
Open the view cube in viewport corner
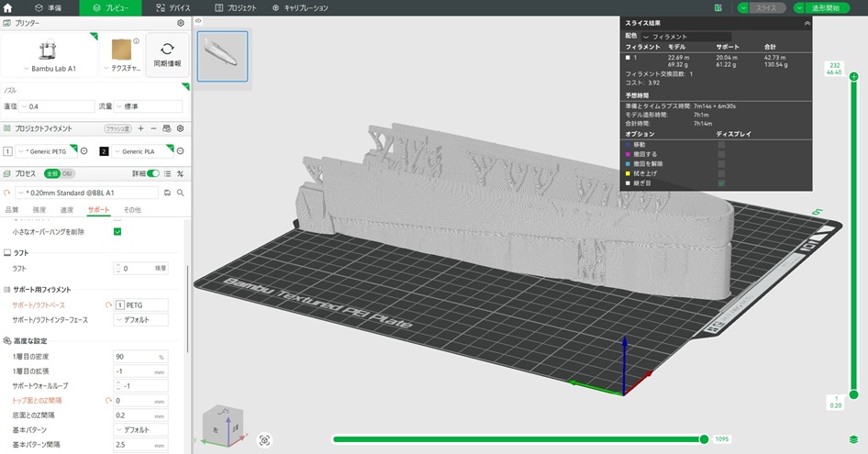223,425
